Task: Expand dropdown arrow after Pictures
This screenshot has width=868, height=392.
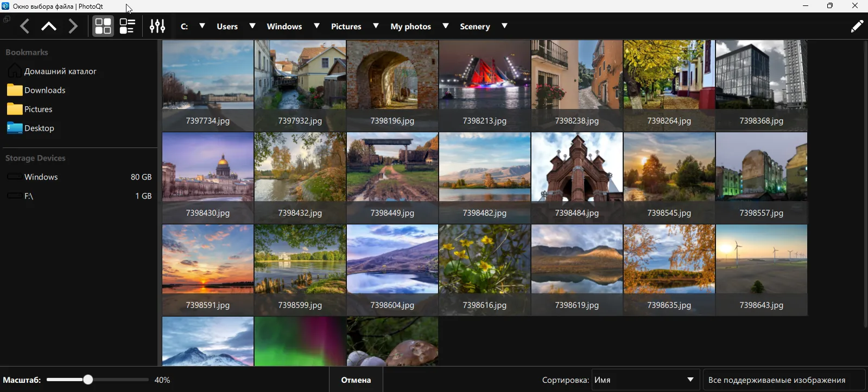Action: [376, 26]
